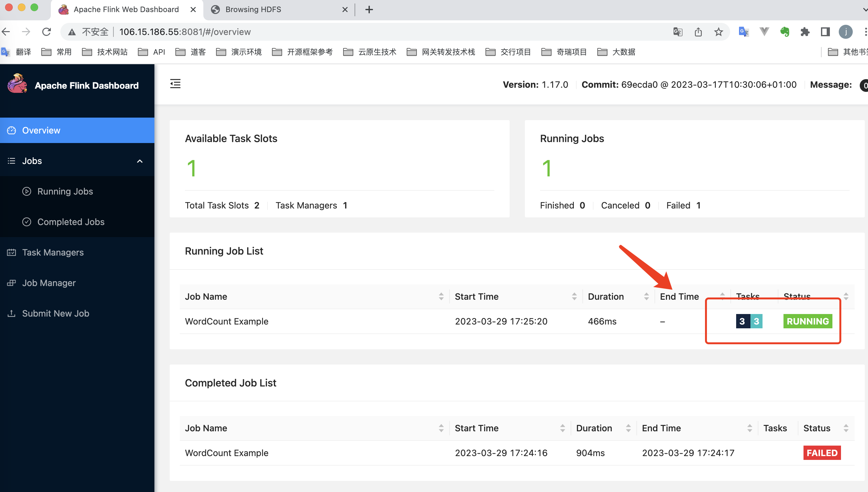Collapse the Jobs submenu chevron

(x=139, y=161)
